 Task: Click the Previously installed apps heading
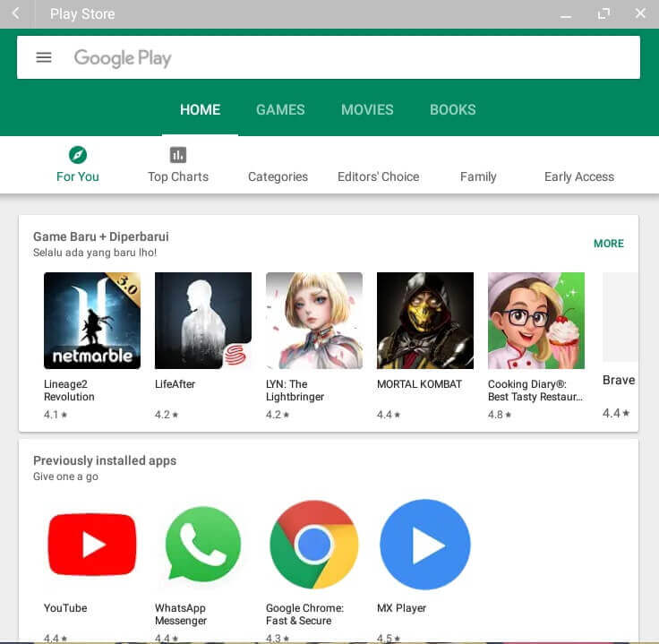point(105,460)
